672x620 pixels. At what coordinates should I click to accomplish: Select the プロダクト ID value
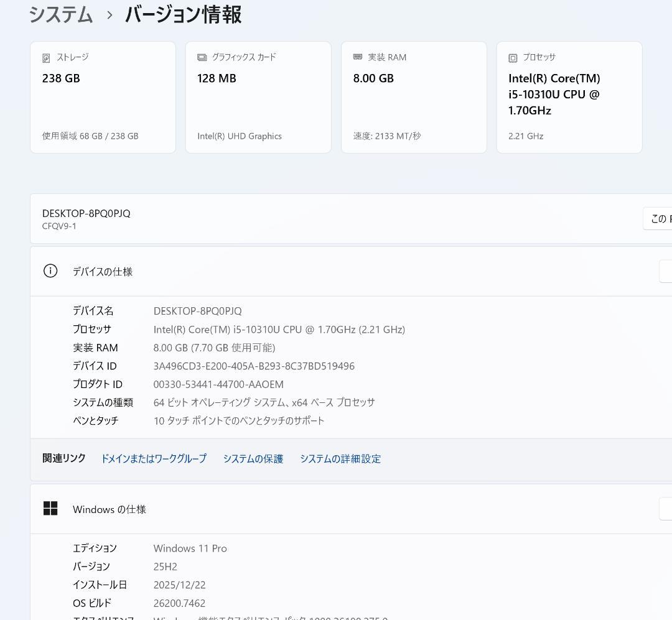tap(218, 384)
